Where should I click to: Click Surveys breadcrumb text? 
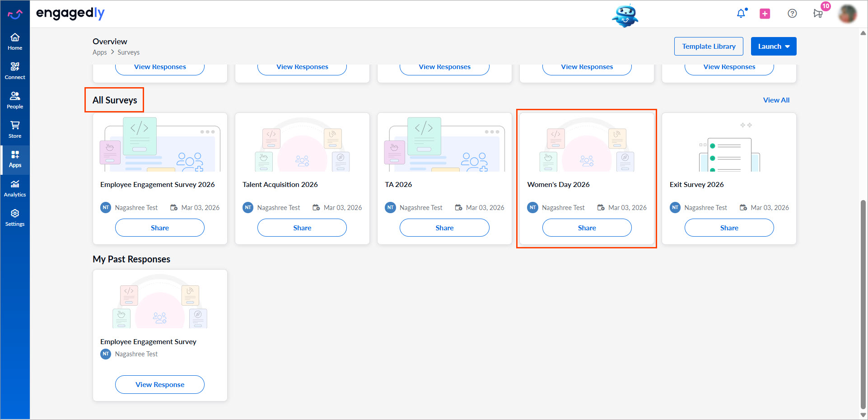tap(129, 52)
